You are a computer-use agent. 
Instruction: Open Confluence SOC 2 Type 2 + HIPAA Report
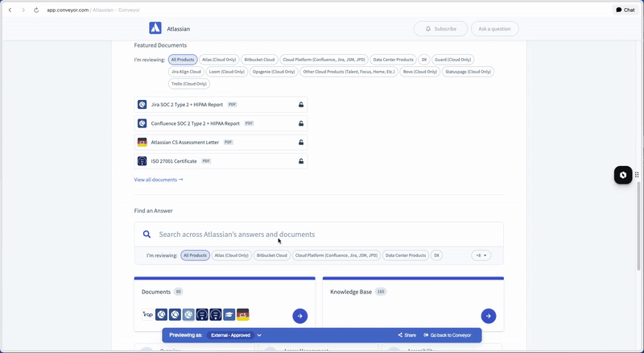221,123
